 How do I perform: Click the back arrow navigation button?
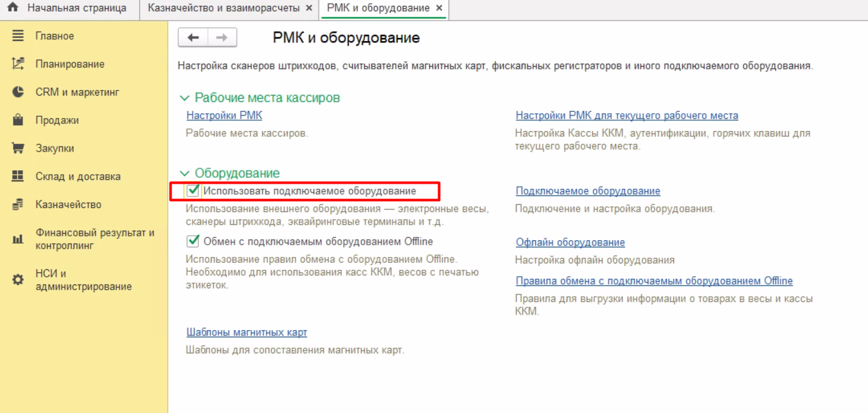click(193, 38)
